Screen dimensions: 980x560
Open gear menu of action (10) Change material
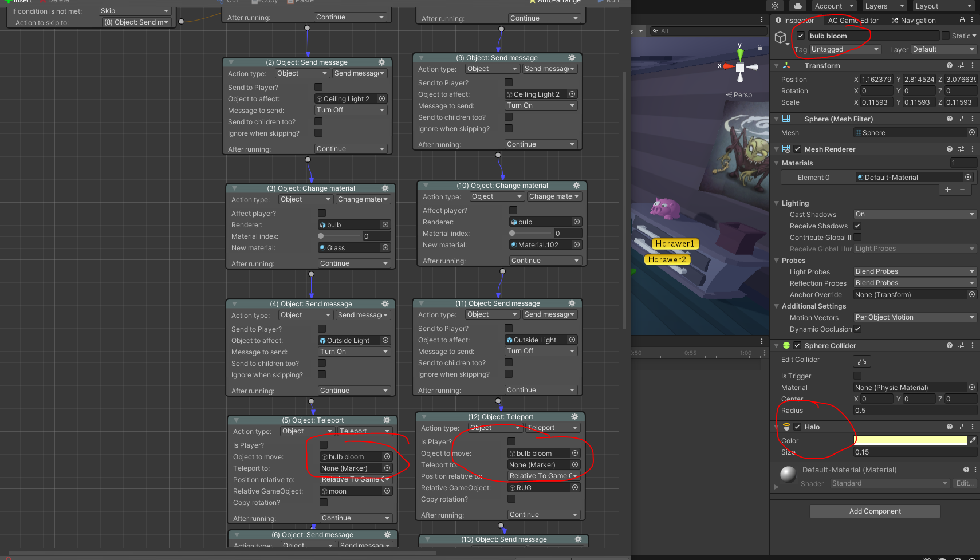576,185
